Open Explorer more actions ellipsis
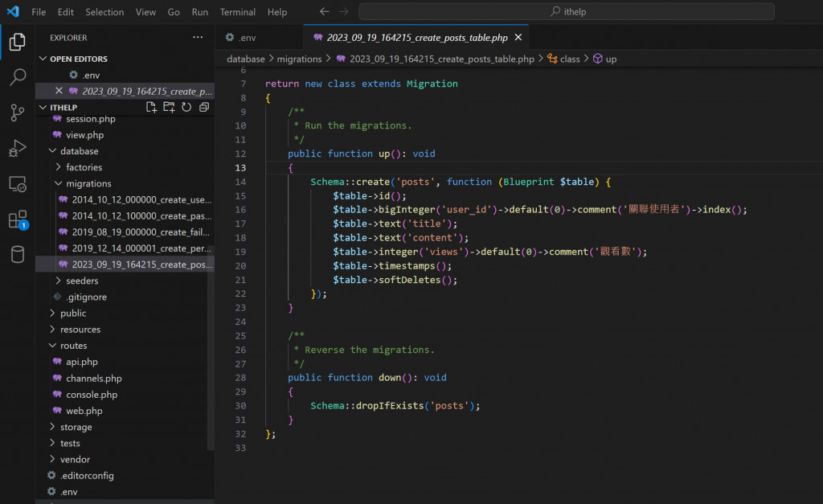Viewport: 823px width, 504px height. point(198,37)
